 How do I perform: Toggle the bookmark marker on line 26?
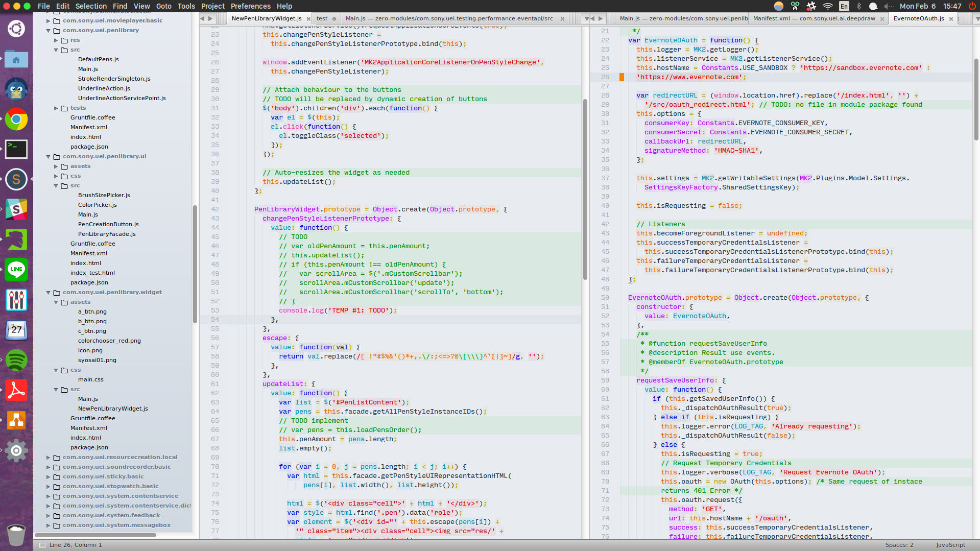622,77
